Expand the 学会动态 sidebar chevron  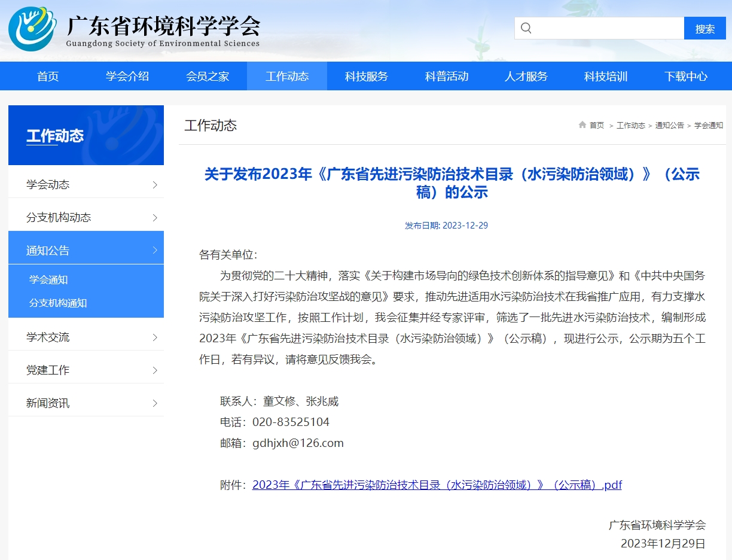click(x=155, y=185)
